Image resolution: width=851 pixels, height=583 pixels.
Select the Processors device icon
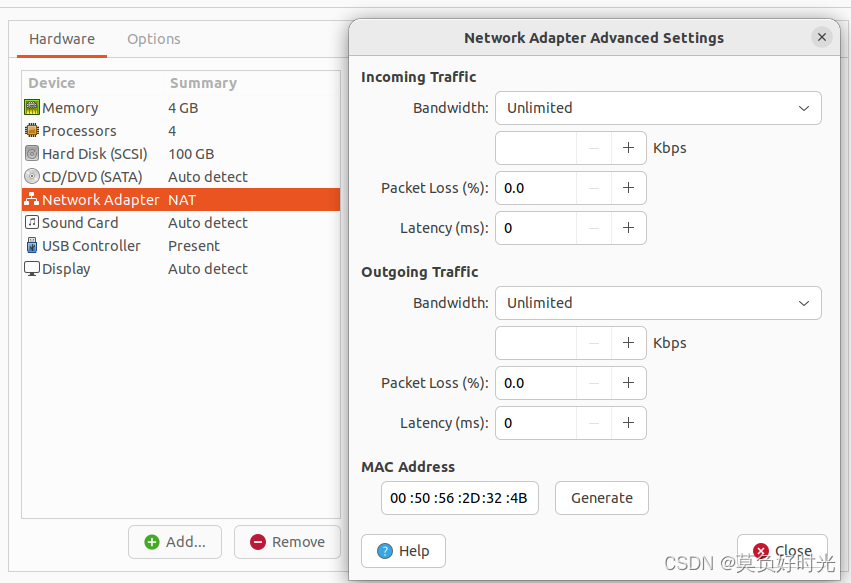tap(31, 130)
